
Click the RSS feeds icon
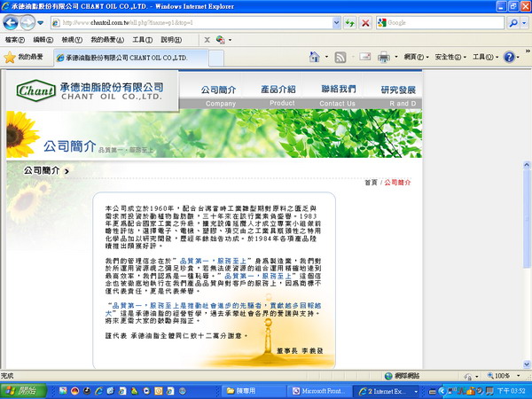[x=340, y=58]
